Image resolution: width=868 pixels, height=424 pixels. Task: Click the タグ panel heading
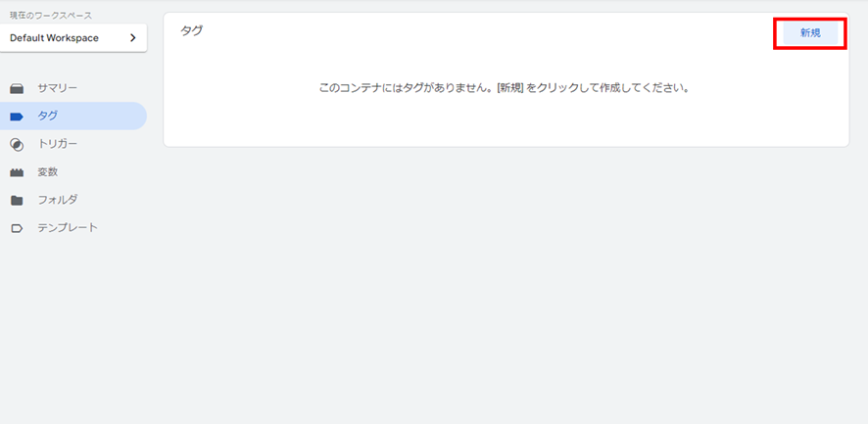coord(192,31)
